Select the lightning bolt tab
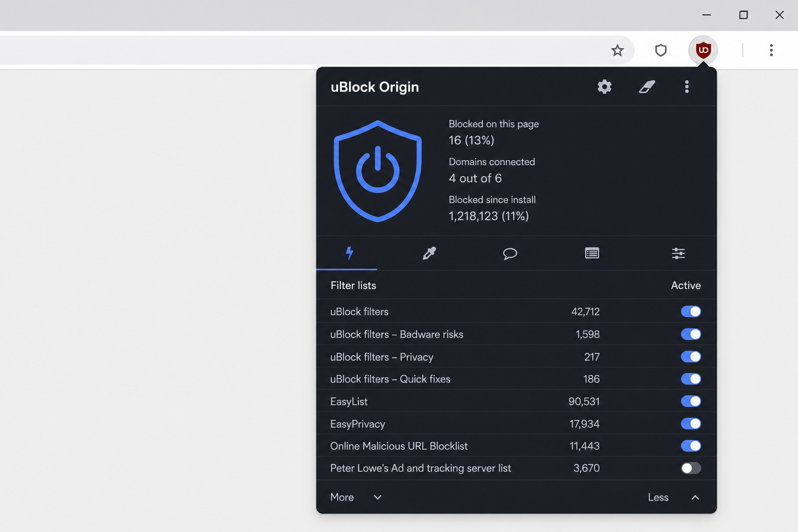The image size is (798, 532). 350,253
